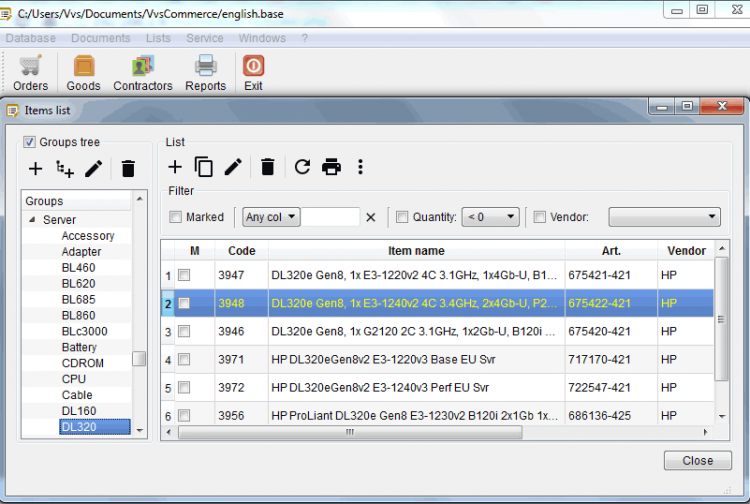Open the Goods toolbar icon
Image resolution: width=750 pixels, height=504 pixels.
pyautogui.click(x=83, y=73)
